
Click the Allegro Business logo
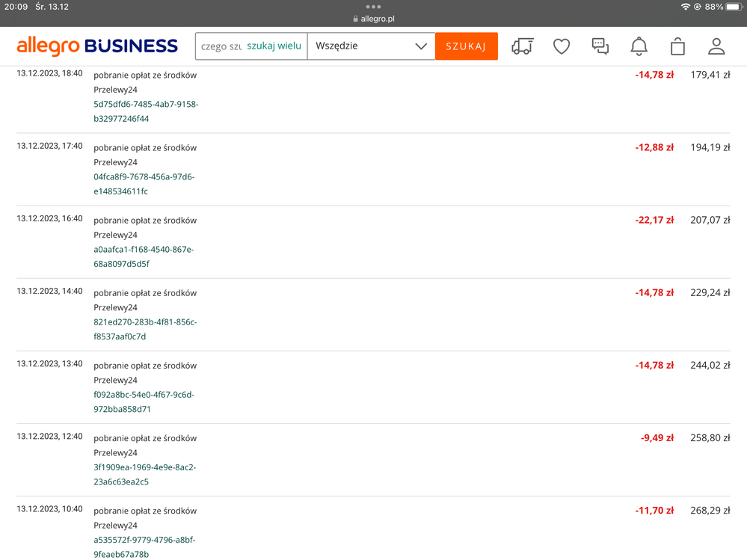pos(97,46)
